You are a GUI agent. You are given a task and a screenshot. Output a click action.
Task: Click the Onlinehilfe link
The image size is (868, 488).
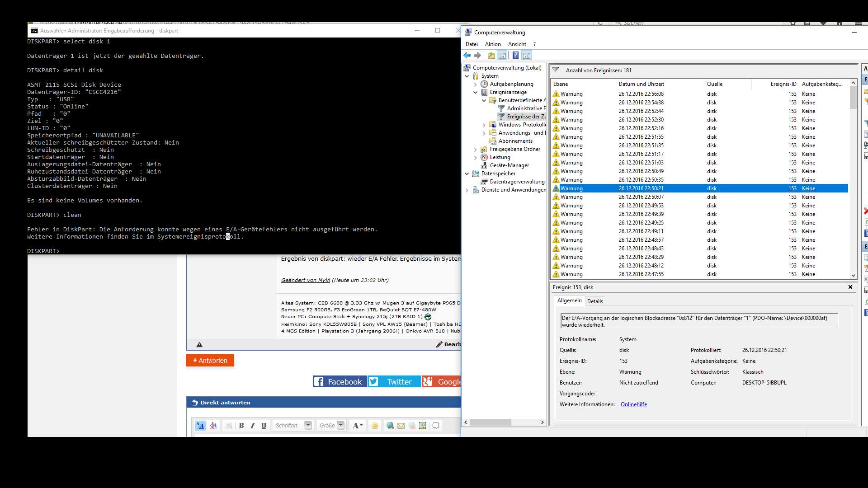633,404
